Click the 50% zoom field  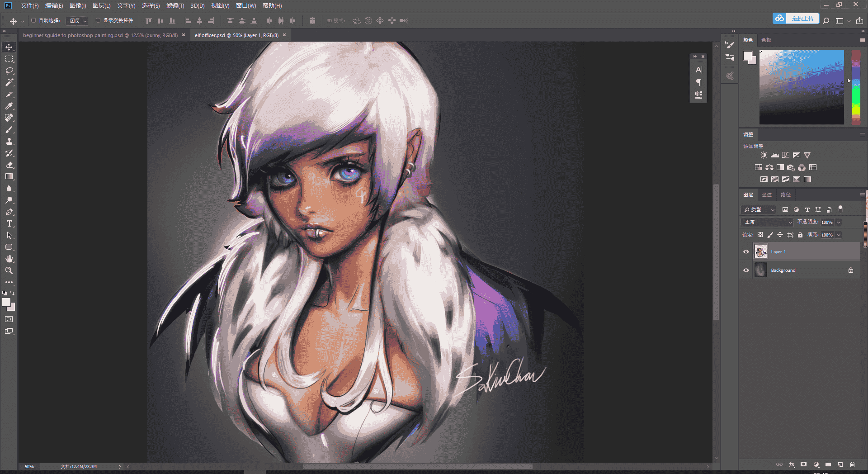pos(29,466)
